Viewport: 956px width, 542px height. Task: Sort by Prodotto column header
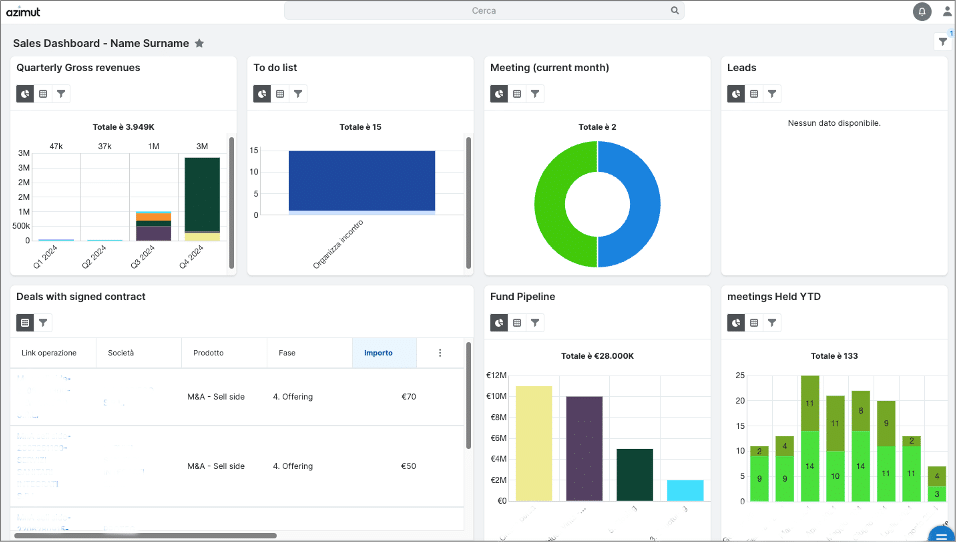(x=224, y=353)
